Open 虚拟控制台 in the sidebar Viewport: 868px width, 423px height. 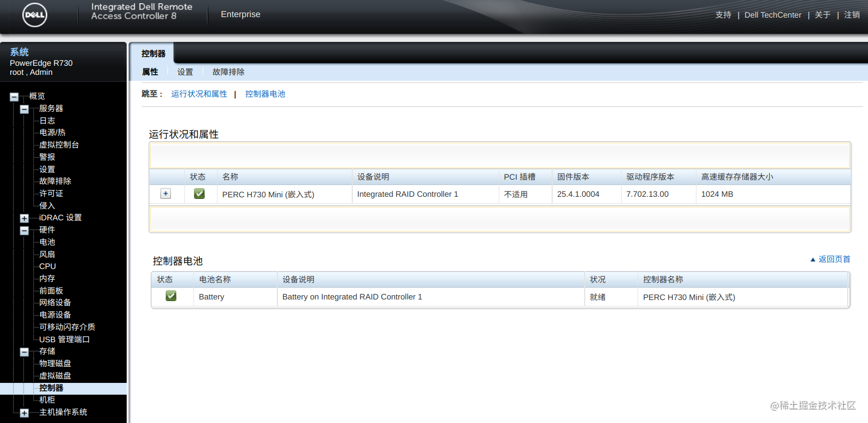[59, 144]
